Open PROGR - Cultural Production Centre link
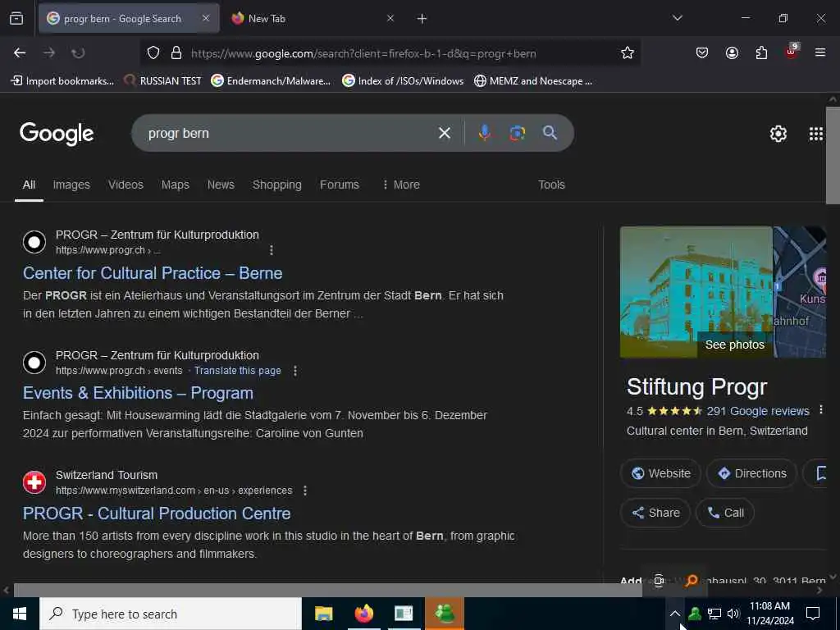 click(157, 514)
